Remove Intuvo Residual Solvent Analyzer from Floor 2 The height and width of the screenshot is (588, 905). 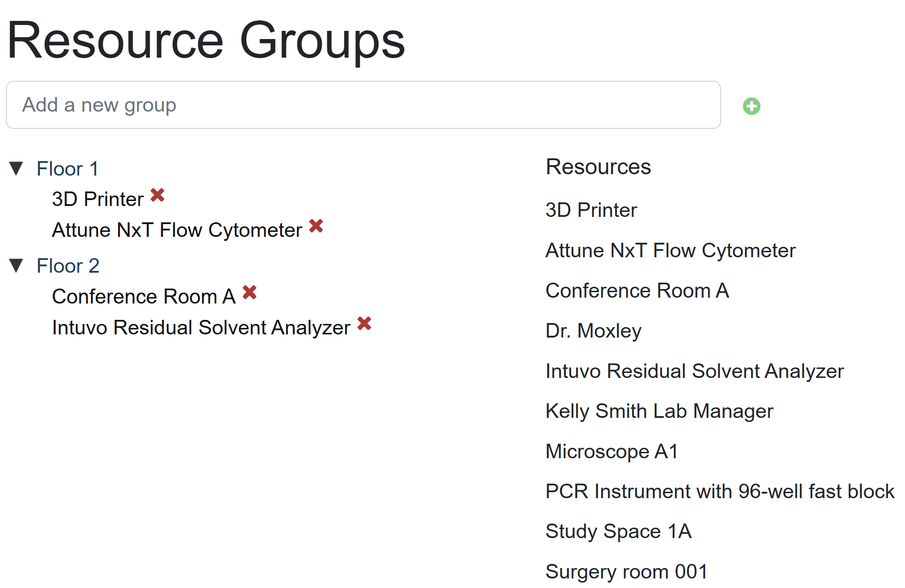(364, 323)
